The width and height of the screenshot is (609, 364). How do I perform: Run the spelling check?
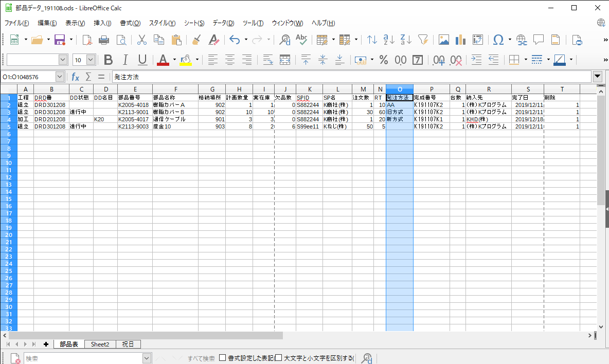[x=301, y=40]
